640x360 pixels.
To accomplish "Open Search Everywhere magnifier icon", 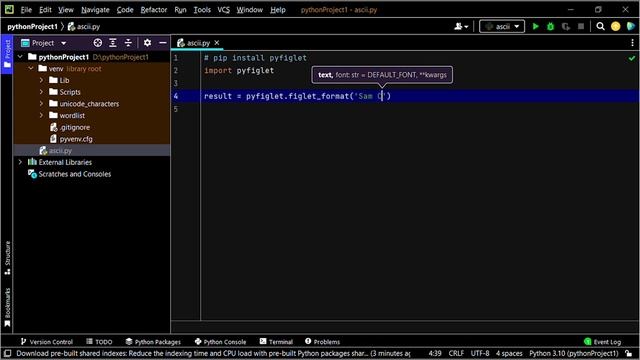I will click(x=600, y=27).
